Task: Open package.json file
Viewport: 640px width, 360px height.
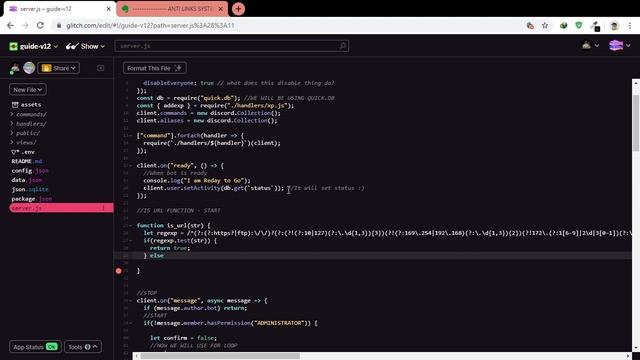Action: [x=32, y=199]
